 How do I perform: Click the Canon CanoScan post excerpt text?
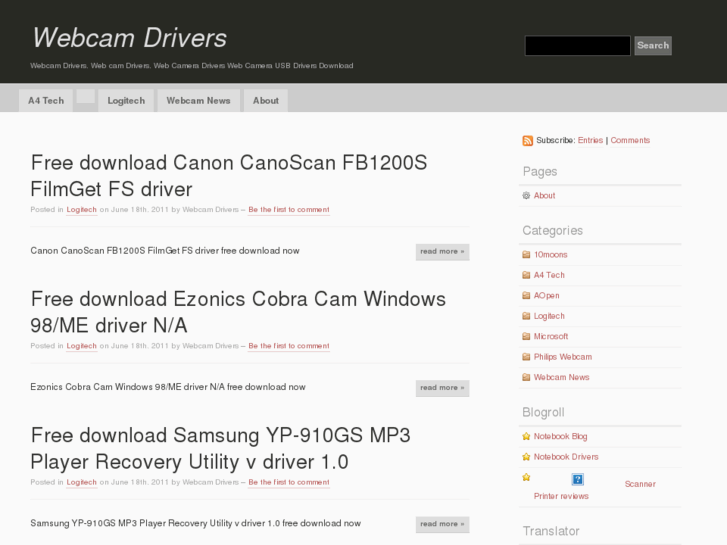[165, 251]
